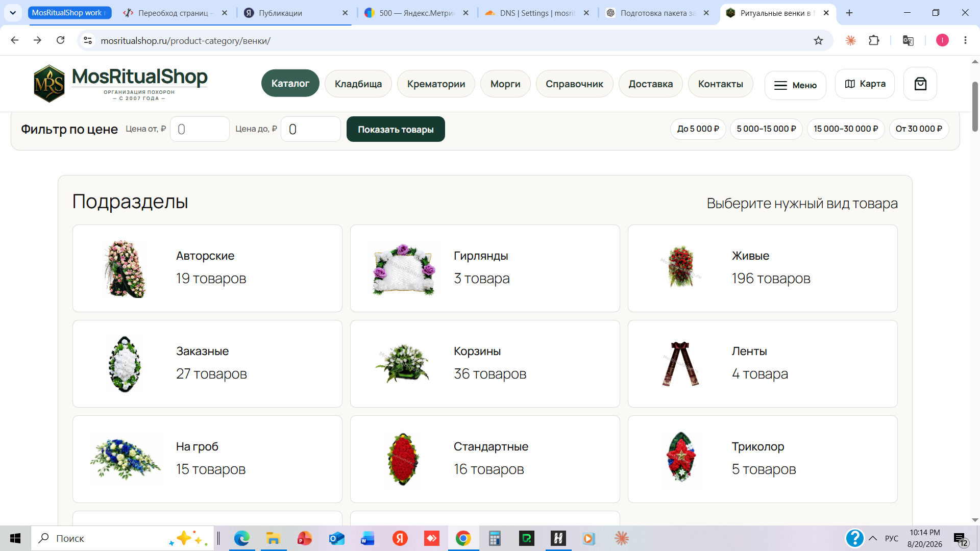Open File Explorer from taskbar
Image resolution: width=980 pixels, height=551 pixels.
tap(273, 538)
